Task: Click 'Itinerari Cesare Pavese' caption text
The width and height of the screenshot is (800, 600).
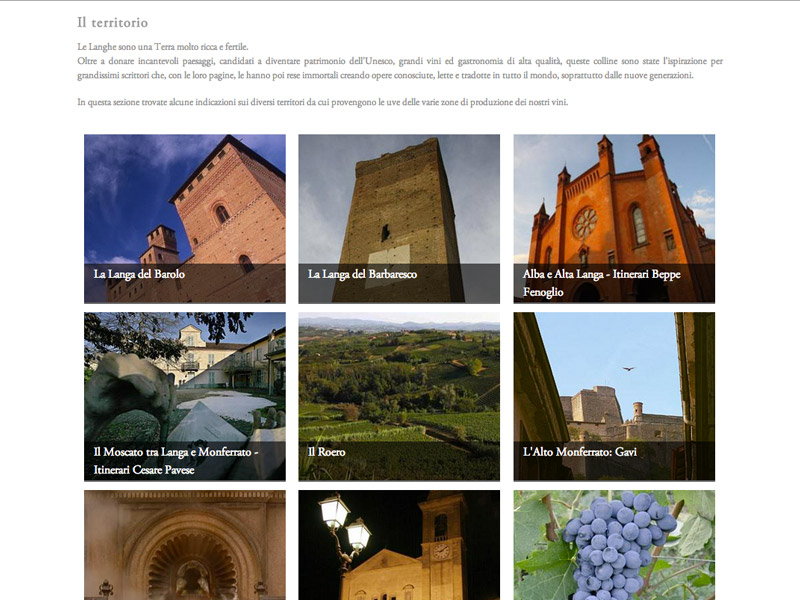Action: [144, 470]
